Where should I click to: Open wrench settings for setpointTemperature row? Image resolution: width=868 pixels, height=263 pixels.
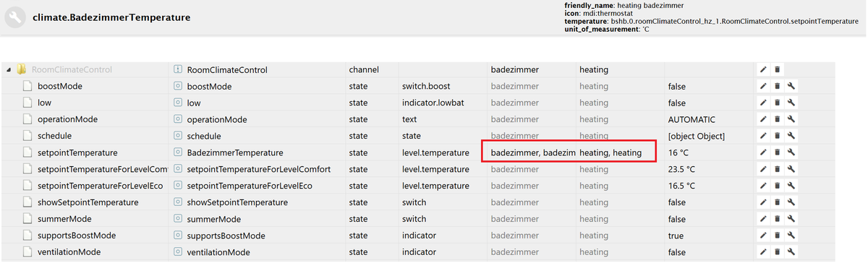792,152
